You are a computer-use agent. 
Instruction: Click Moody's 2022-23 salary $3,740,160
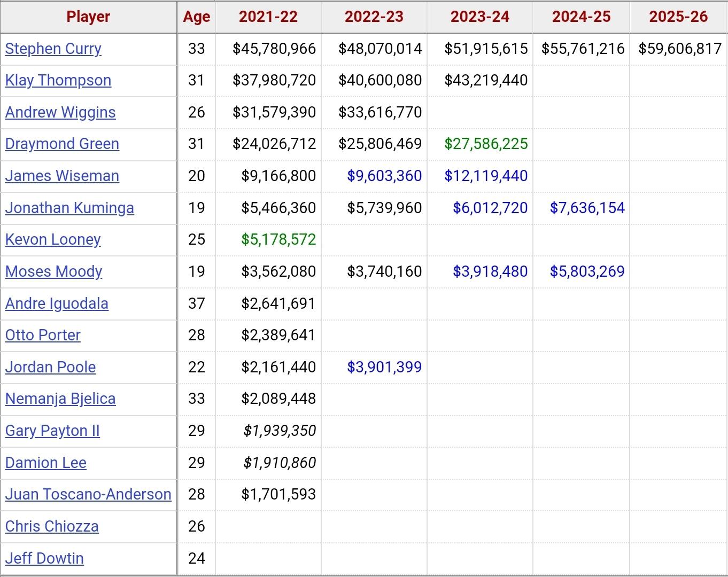tap(384, 271)
